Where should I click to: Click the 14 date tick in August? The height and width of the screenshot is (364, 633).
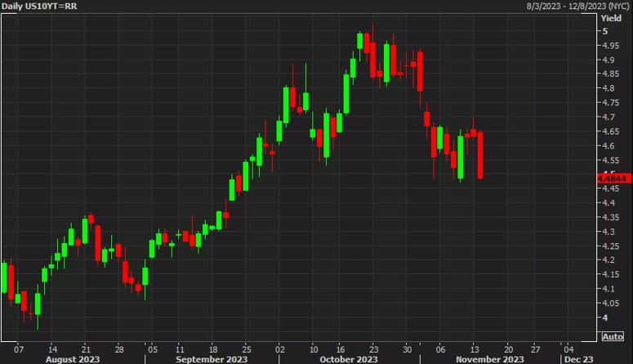(52, 349)
